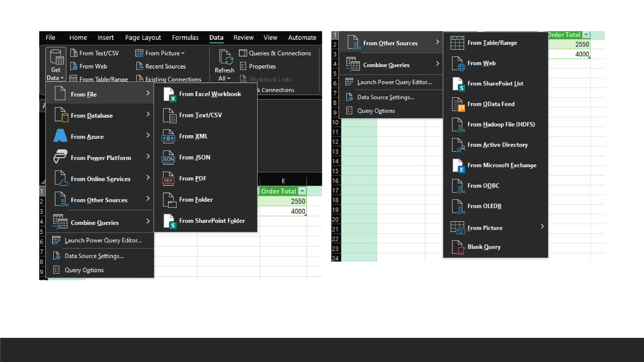Image resolution: width=644 pixels, height=362 pixels.
Task: Select From Excel Workbook icon
Action: (169, 94)
